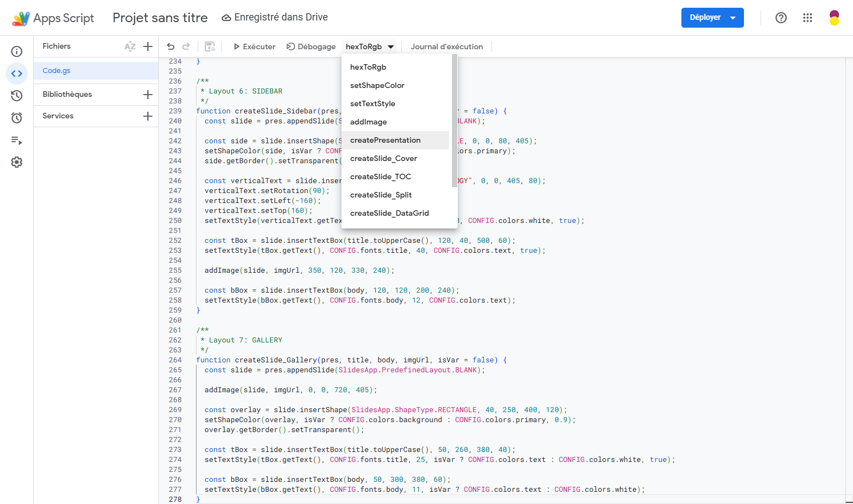This screenshot has height=504, width=853.
Task: Run the script with Exécuter
Action: pos(254,46)
